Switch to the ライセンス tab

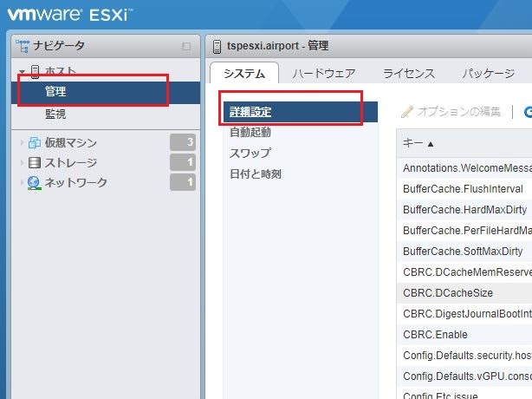[x=409, y=73]
